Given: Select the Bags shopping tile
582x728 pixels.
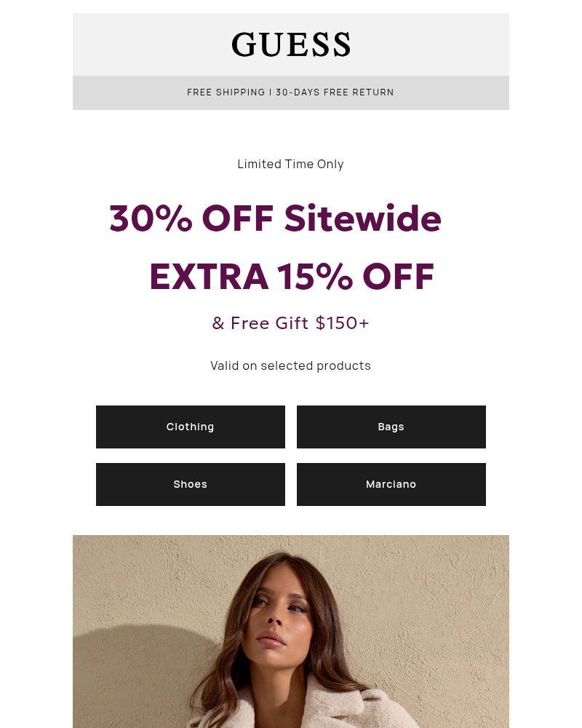Looking at the screenshot, I should point(391,427).
